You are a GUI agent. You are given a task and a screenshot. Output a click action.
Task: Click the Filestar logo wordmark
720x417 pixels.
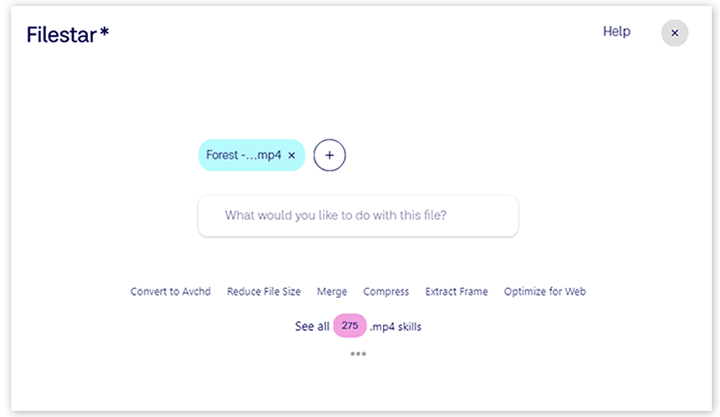tap(60, 34)
